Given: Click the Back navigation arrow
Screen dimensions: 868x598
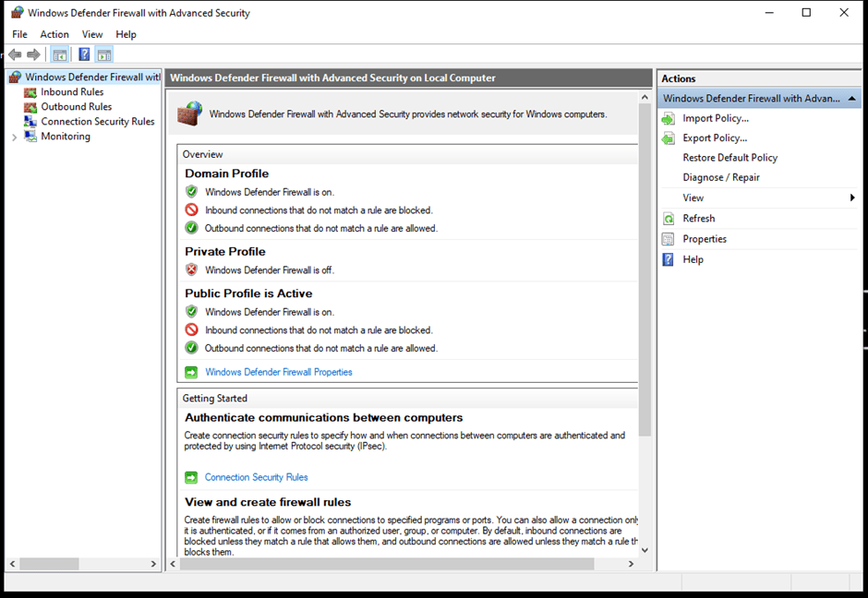Looking at the screenshot, I should pos(14,54).
